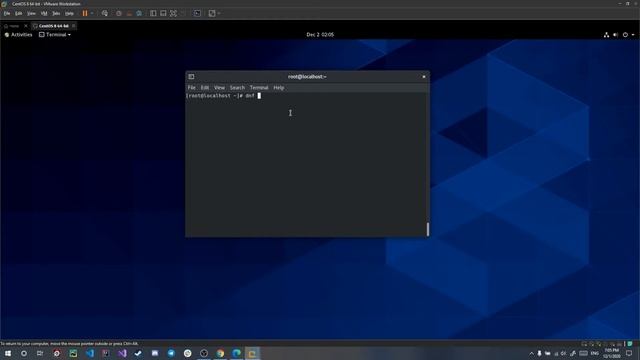Open the terminal File menu
Screen dimensions: 640x360
[x=191, y=88]
